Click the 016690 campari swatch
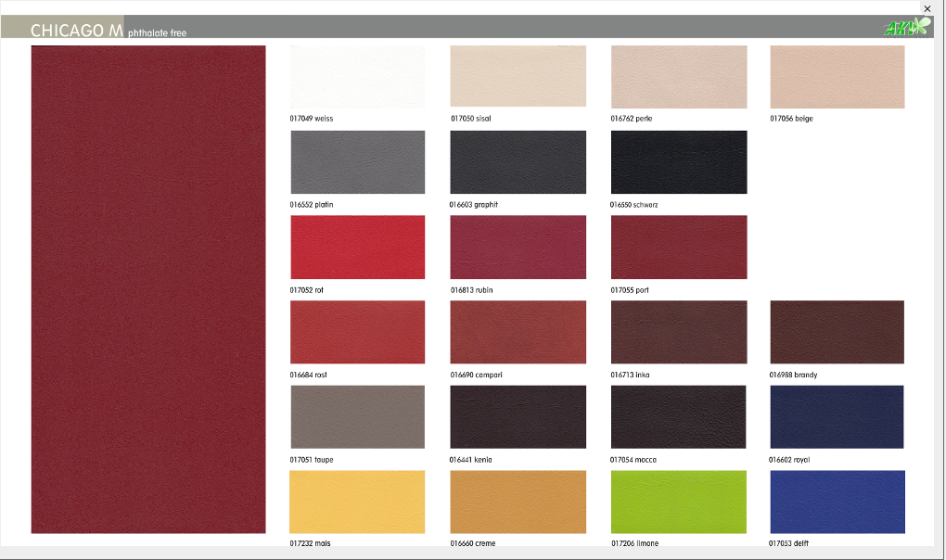946x560 pixels. click(518, 332)
